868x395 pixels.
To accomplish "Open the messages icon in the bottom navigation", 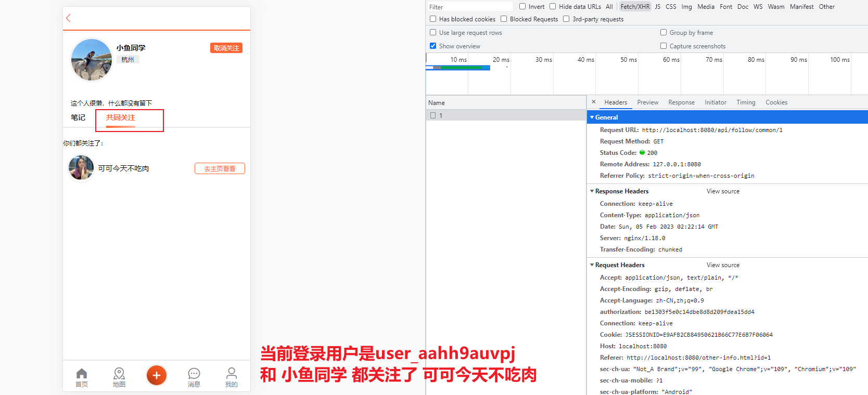I will [194, 374].
